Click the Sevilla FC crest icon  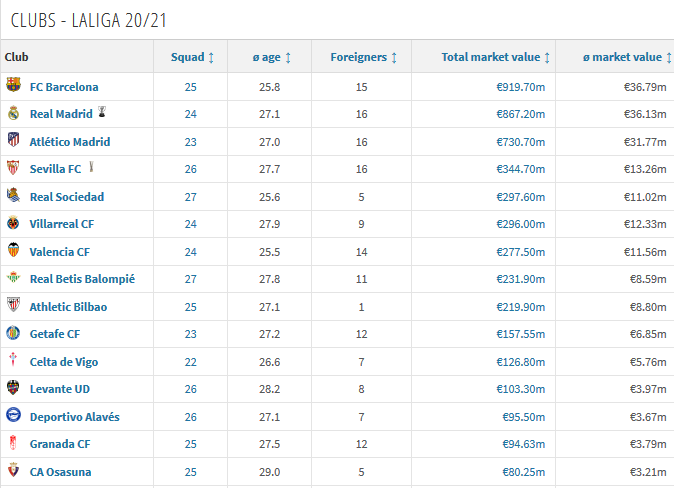(x=13, y=169)
